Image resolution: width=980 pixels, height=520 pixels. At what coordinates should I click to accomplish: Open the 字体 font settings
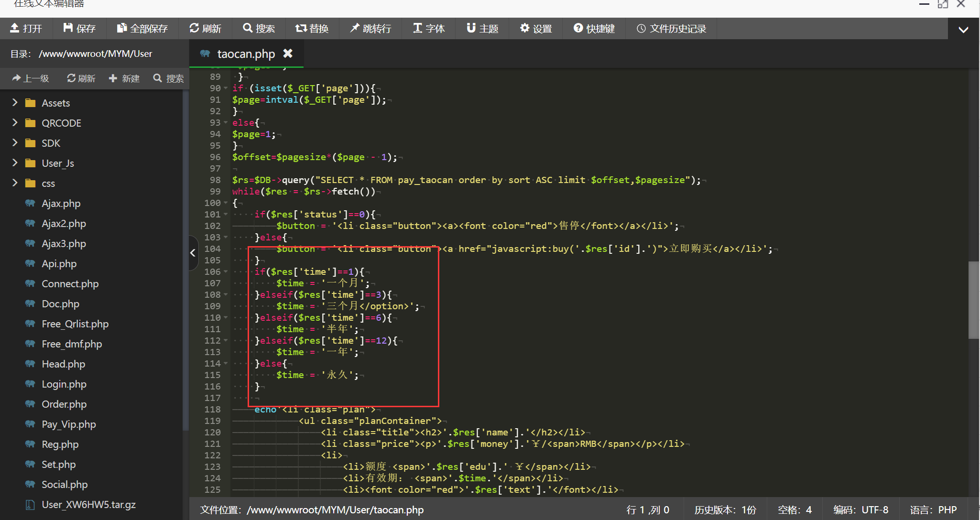[x=429, y=29]
